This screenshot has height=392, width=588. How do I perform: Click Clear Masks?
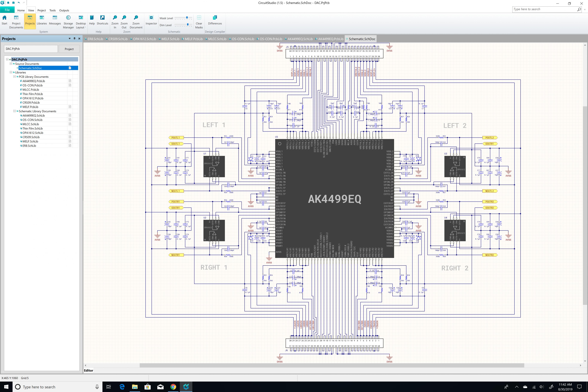pos(199,22)
